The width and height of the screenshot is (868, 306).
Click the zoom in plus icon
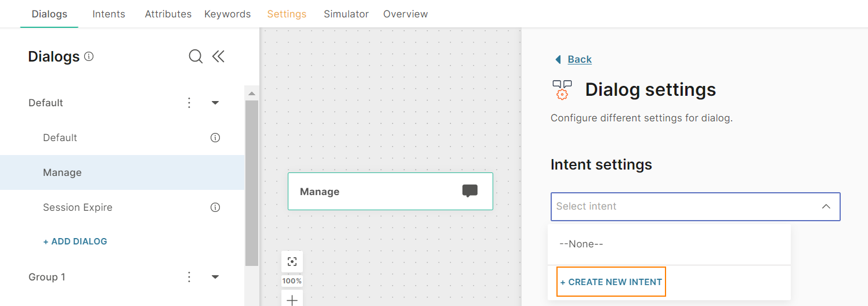292,300
